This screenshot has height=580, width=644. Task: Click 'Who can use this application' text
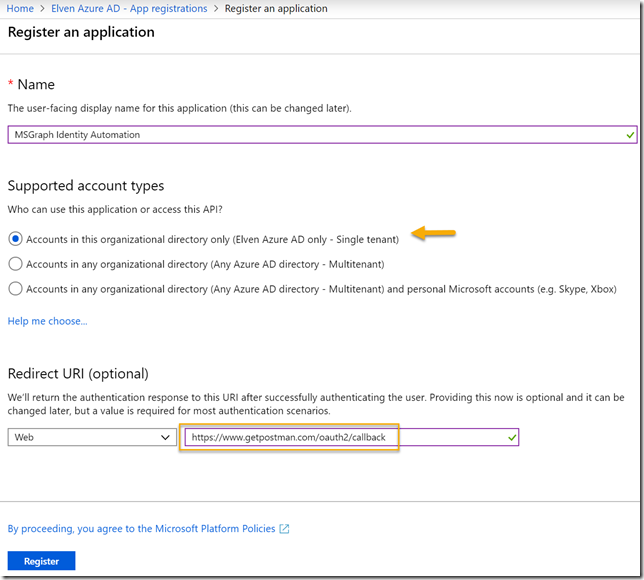pyautogui.click(x=115, y=209)
